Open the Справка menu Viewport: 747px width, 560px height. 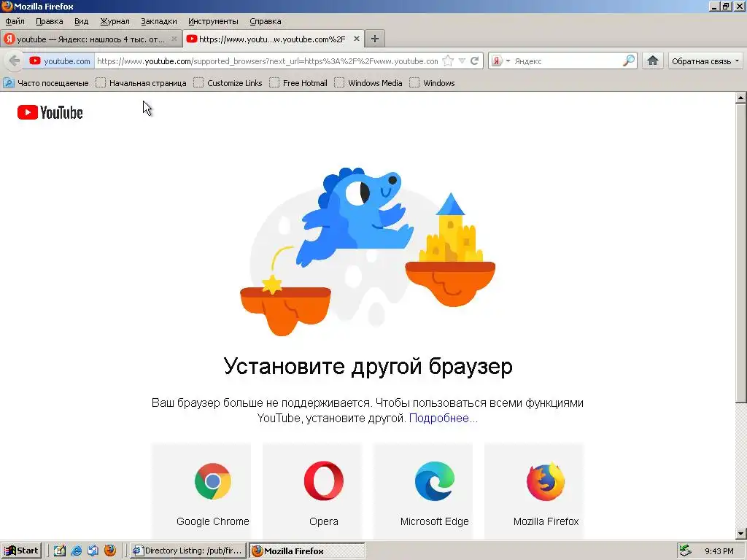(266, 21)
